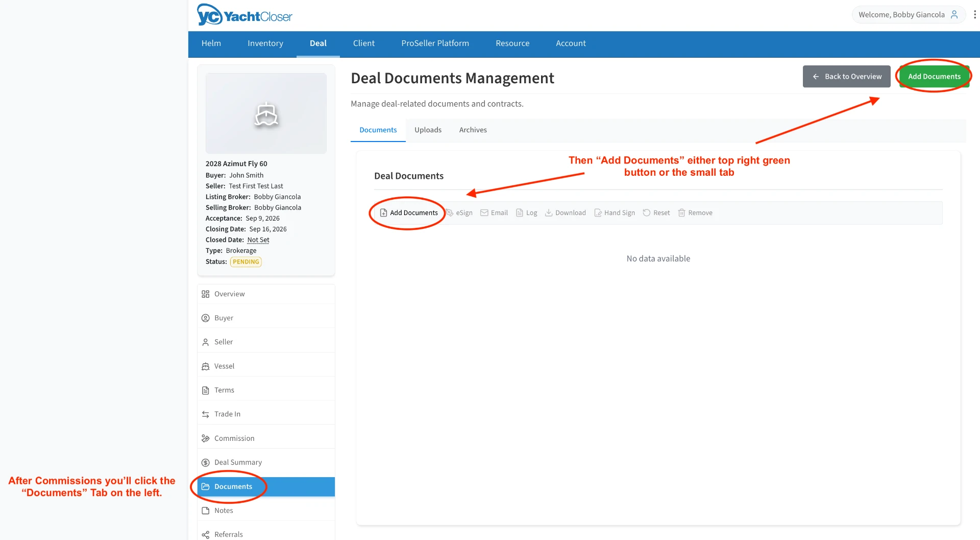This screenshot has height=540, width=980.
Task: Open the Trade In sidebar section
Action: point(266,414)
